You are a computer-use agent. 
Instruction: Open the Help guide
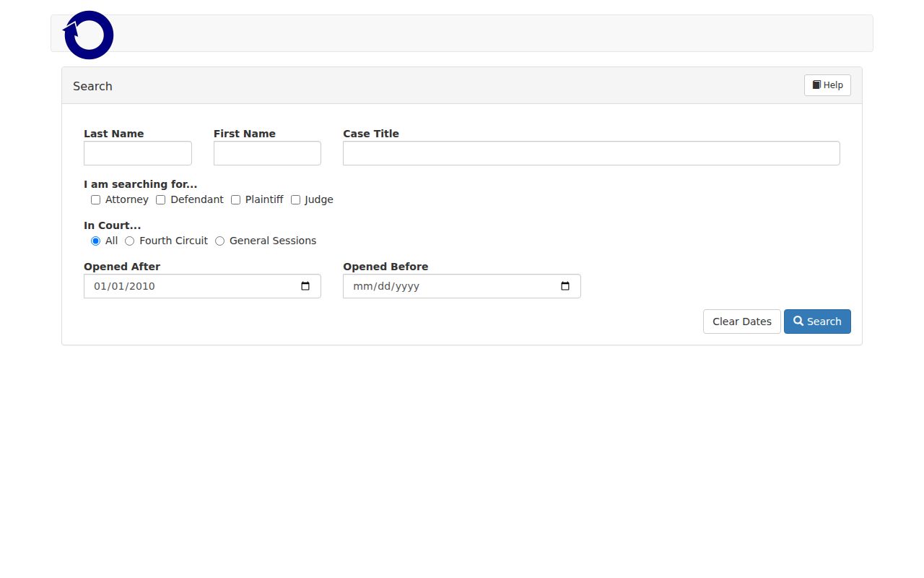click(827, 85)
